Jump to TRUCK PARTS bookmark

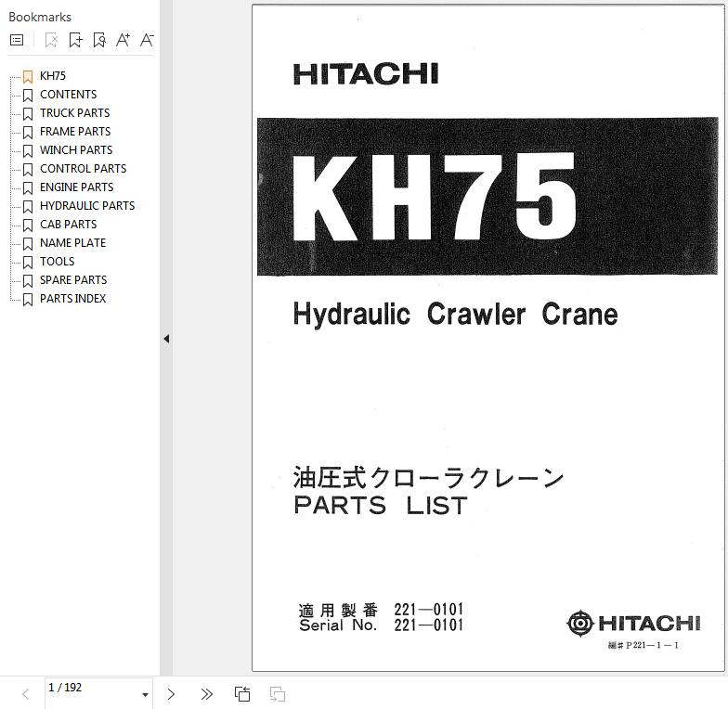pos(74,113)
